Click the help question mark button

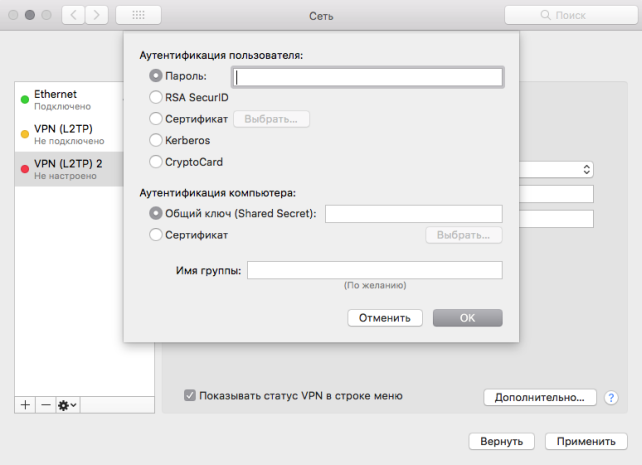(x=611, y=398)
